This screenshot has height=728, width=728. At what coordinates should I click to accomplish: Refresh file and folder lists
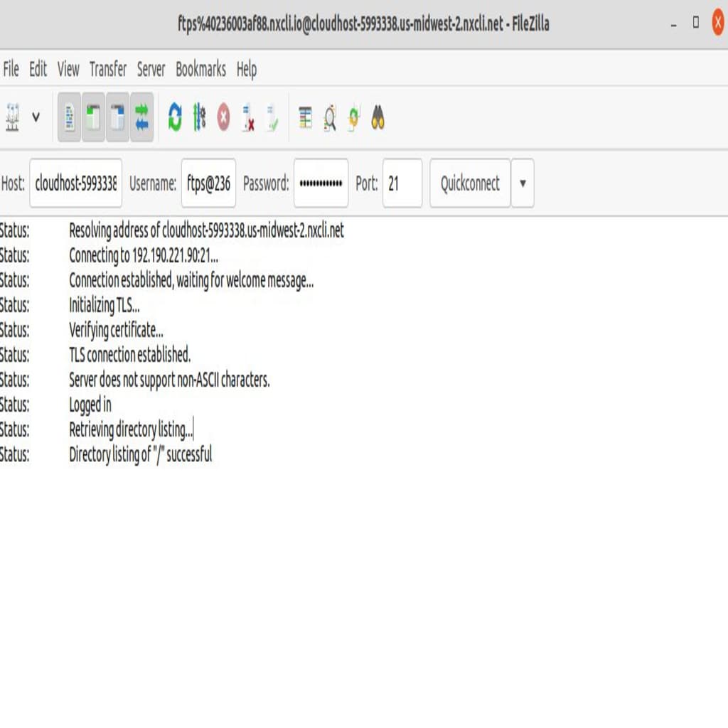click(x=175, y=117)
